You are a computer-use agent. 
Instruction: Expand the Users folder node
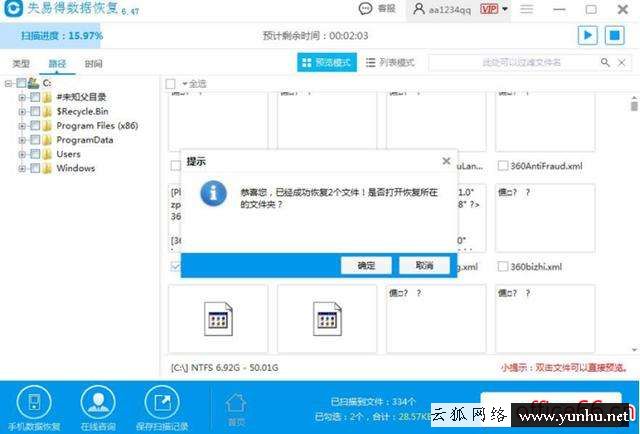pyautogui.click(x=22, y=154)
